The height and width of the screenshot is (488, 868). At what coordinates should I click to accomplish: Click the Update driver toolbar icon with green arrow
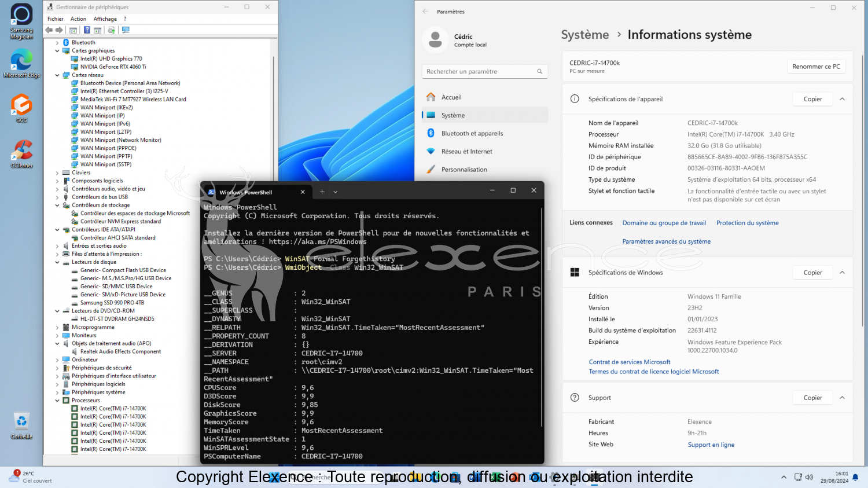pos(112,30)
